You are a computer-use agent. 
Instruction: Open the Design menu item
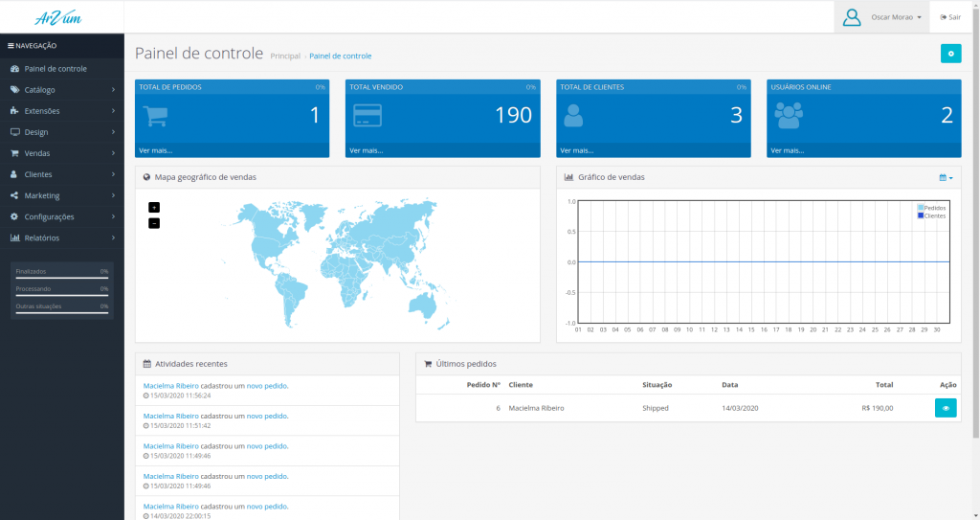tap(62, 132)
